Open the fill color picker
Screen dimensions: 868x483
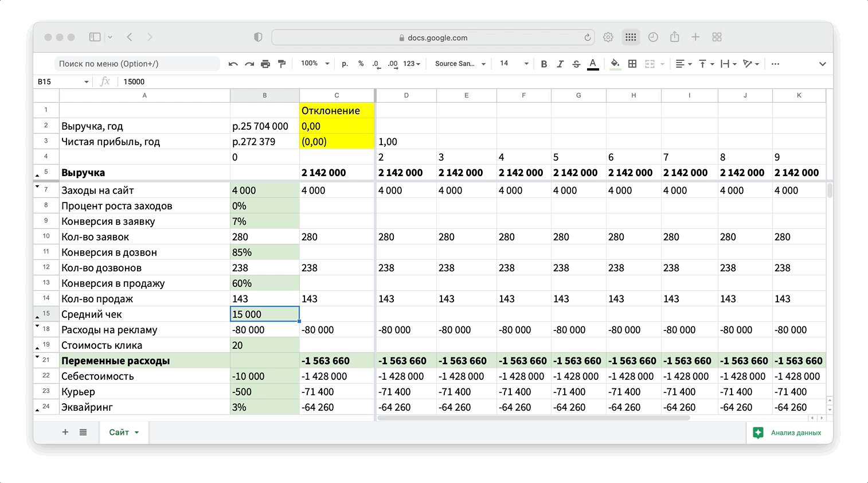[x=615, y=64]
